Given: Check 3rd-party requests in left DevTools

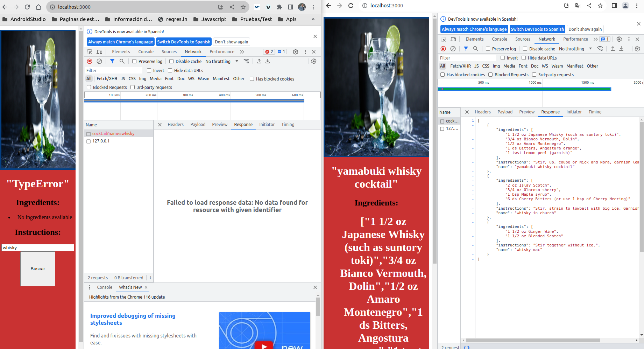Looking at the screenshot, I should [133, 87].
